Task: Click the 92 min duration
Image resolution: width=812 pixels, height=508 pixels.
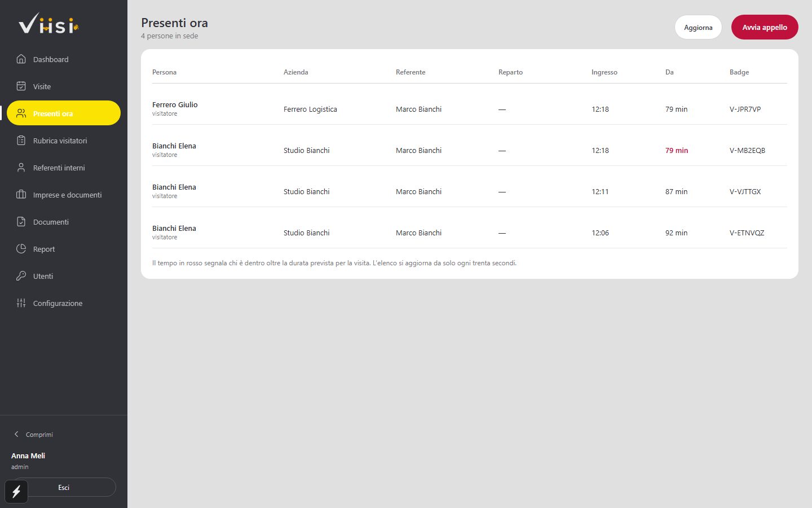Action: (x=676, y=233)
